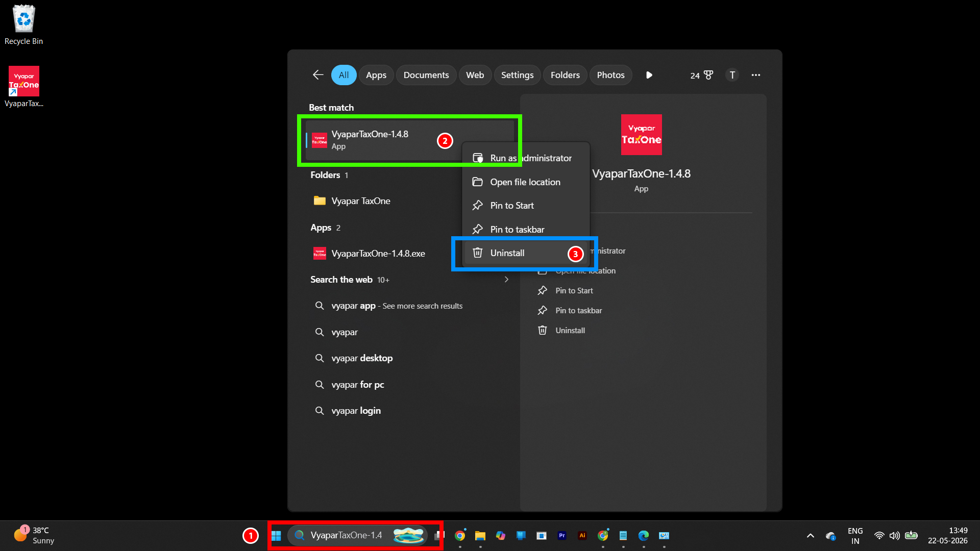This screenshot has width=980, height=551.
Task: Click Pin to Start in preview pane
Action: [574, 291]
